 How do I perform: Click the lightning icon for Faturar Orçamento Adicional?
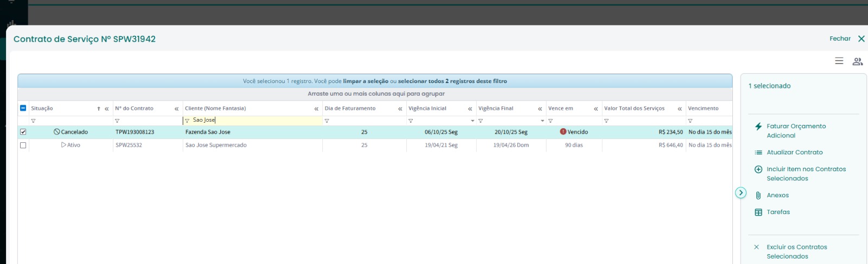758,127
